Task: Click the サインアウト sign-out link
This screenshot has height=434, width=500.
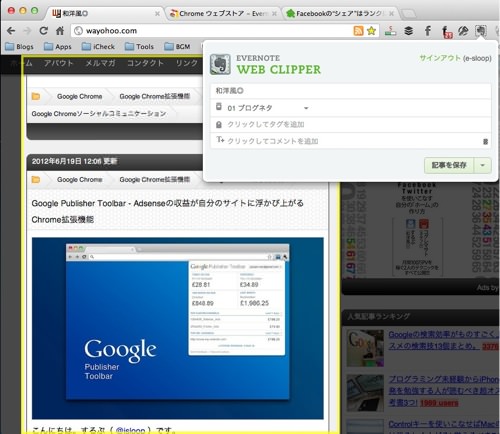Action: 440,58
